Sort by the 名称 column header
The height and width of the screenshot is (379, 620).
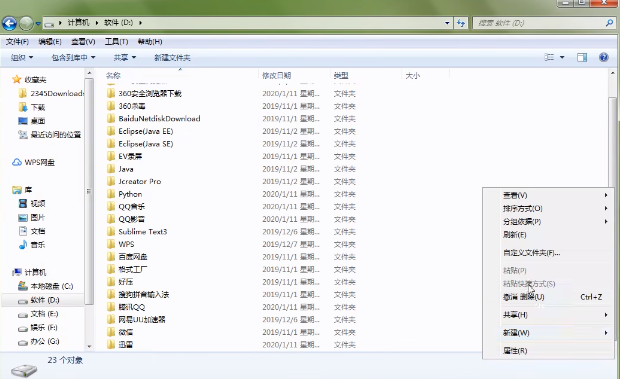coord(180,75)
